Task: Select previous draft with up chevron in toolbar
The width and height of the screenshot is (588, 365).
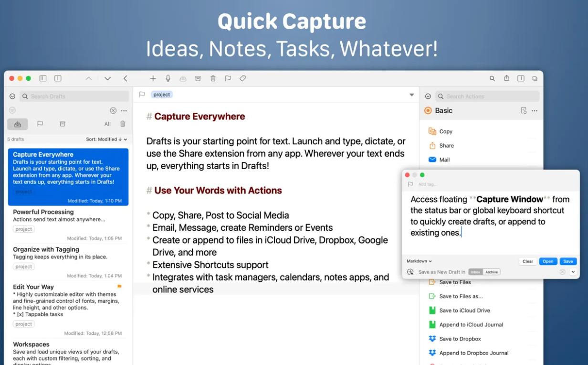Action: pos(89,79)
